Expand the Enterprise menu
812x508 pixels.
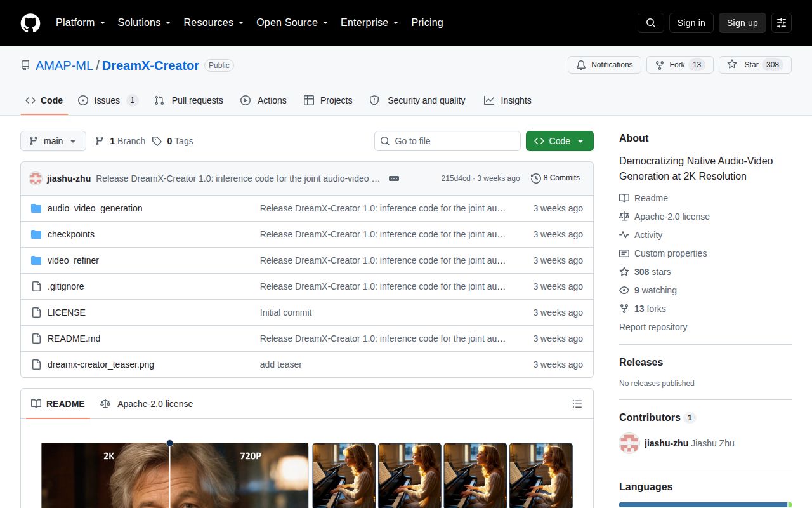[369, 23]
